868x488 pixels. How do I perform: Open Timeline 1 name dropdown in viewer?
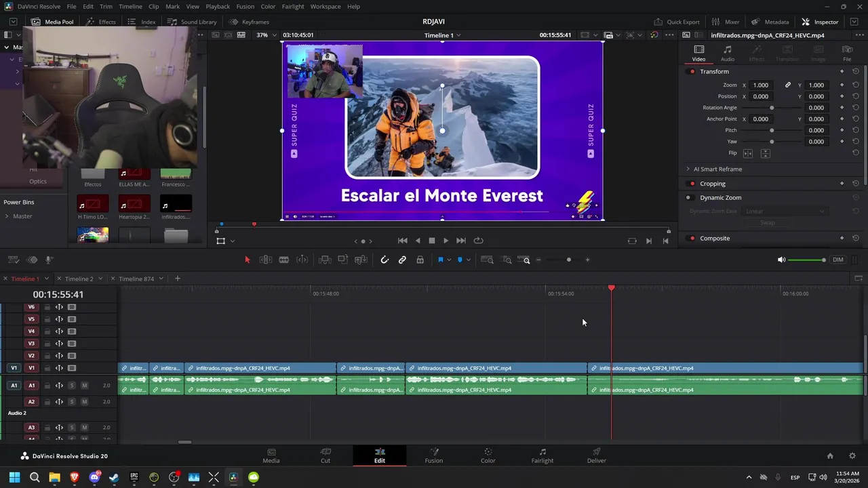pos(442,35)
